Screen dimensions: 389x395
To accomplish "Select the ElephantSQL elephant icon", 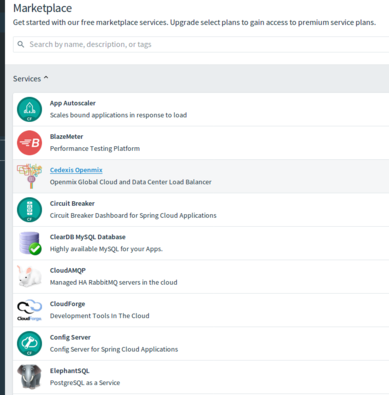I will (x=29, y=377).
